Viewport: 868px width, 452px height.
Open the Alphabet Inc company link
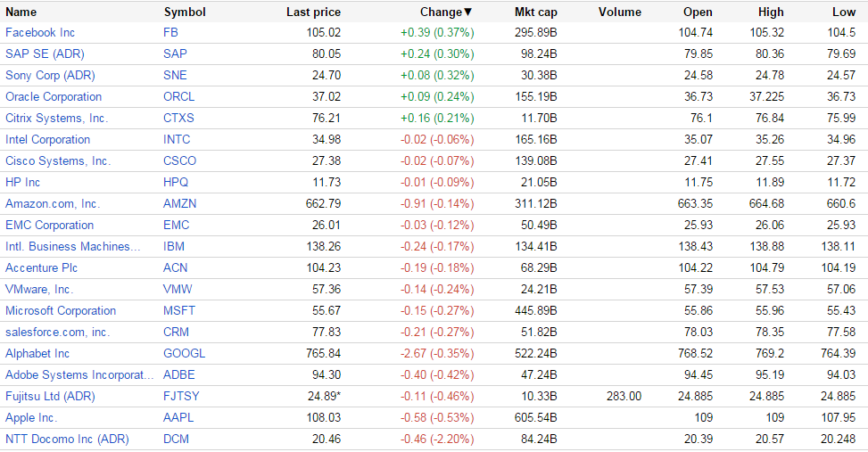tap(37, 353)
